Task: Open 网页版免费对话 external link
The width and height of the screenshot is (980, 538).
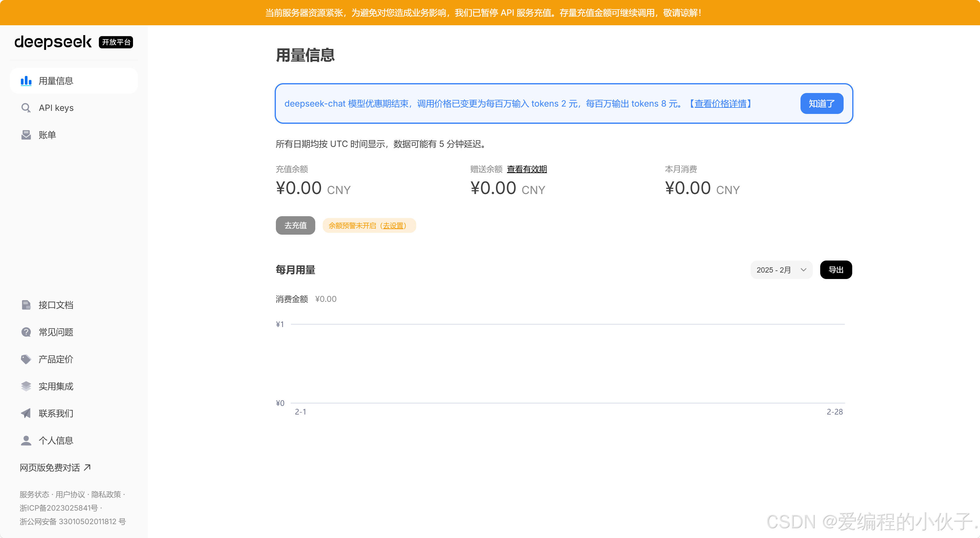Action: [50, 467]
